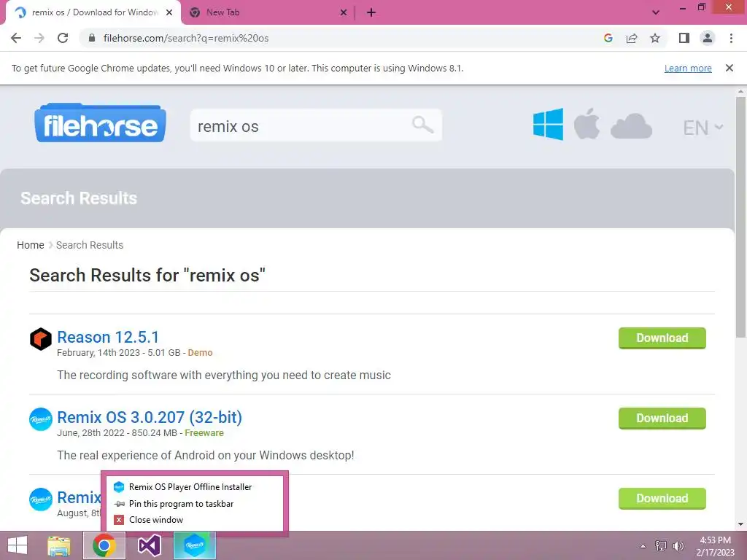Open Visual Studio from taskbar
The image size is (747, 560).
pos(149,545)
